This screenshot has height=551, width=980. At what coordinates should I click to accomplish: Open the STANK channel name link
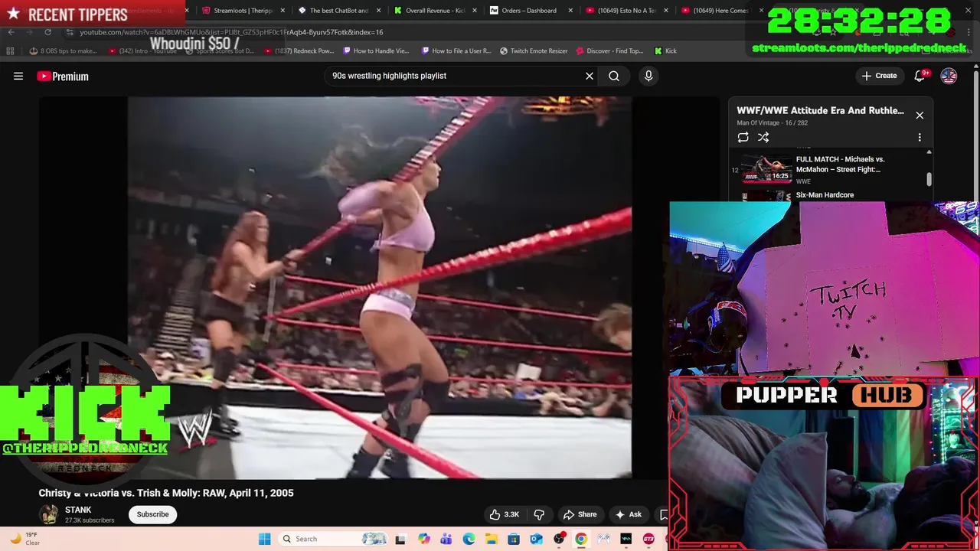tap(78, 510)
